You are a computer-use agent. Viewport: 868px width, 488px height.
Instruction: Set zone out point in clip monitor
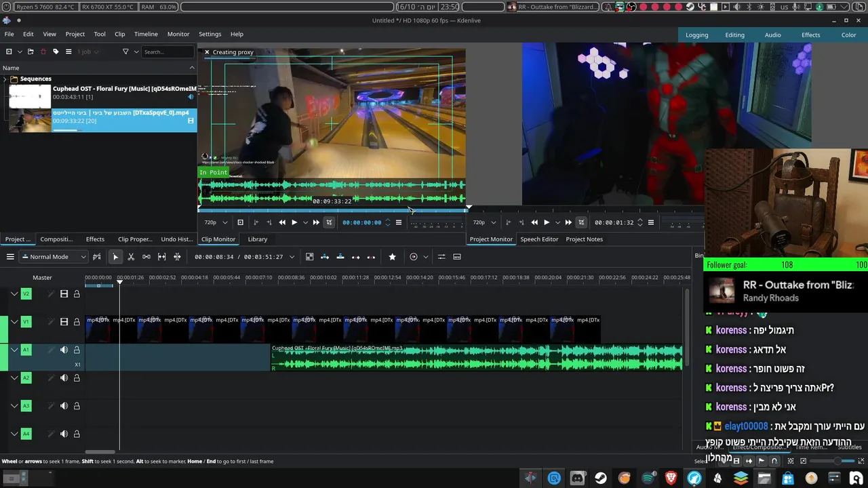(x=269, y=222)
